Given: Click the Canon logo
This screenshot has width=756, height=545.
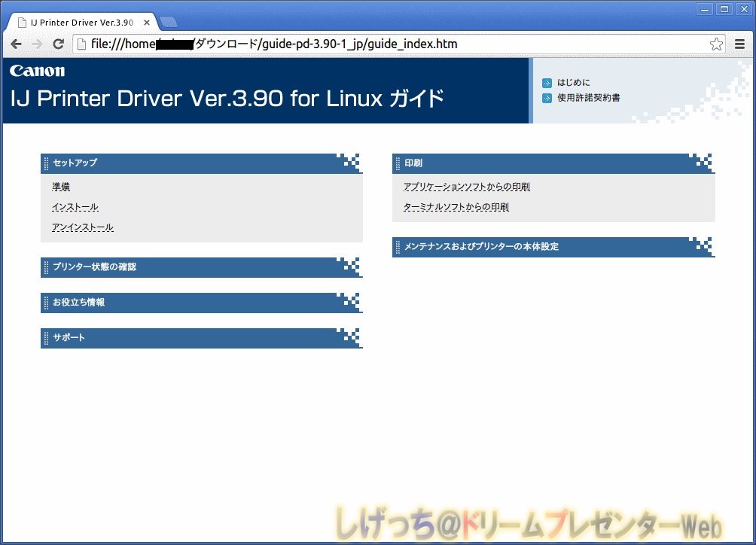Looking at the screenshot, I should tap(37, 72).
